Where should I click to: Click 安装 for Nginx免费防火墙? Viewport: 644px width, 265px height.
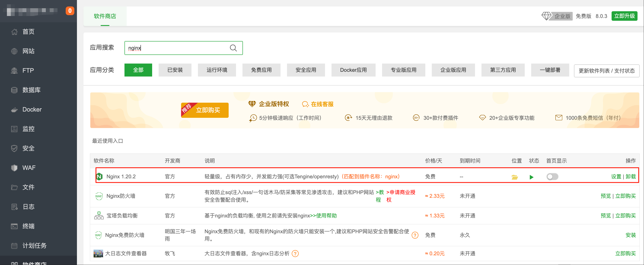(630, 235)
